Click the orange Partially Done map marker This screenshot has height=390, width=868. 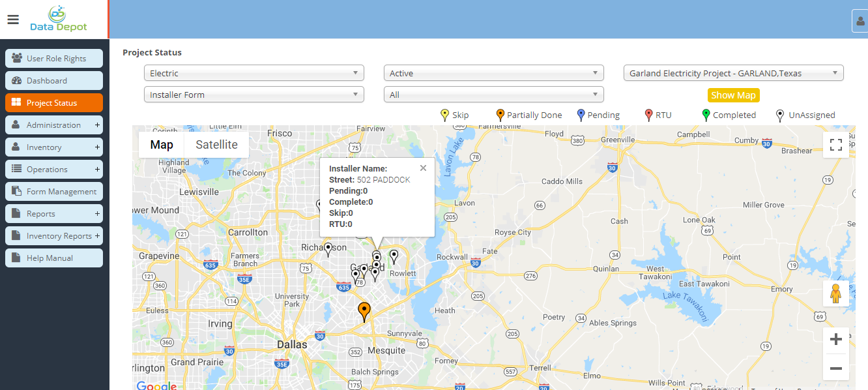364,311
